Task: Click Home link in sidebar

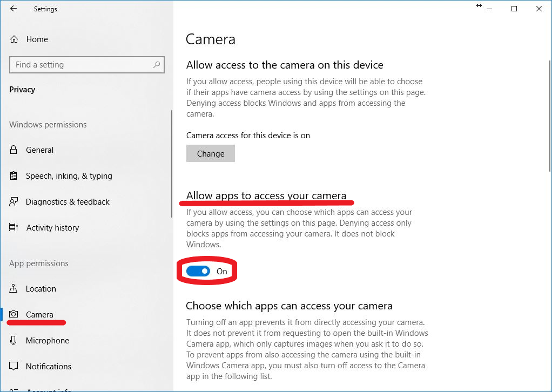Action: coord(37,39)
